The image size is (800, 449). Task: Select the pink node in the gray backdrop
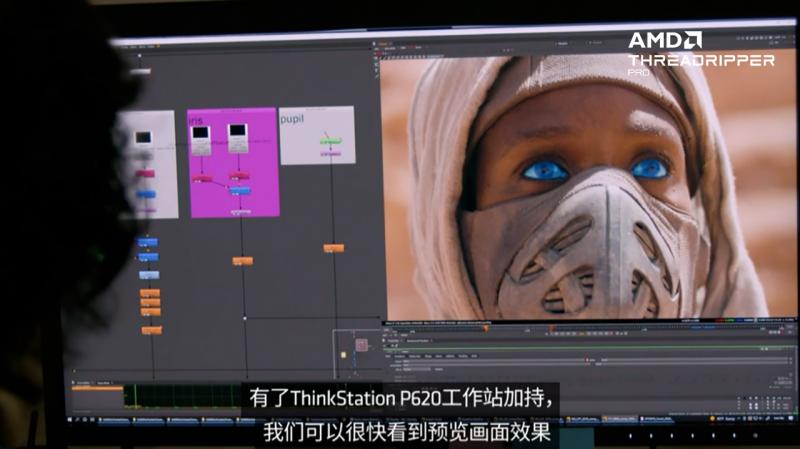tap(146, 173)
